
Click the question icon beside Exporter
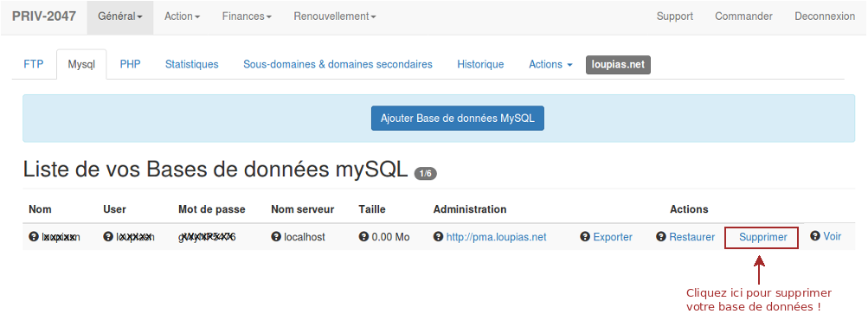(x=585, y=237)
